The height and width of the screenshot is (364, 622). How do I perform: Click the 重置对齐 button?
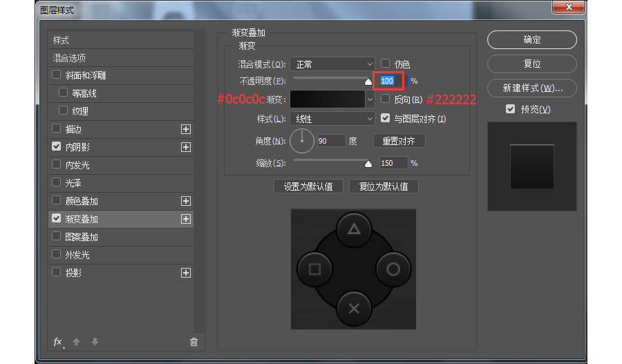click(x=399, y=141)
